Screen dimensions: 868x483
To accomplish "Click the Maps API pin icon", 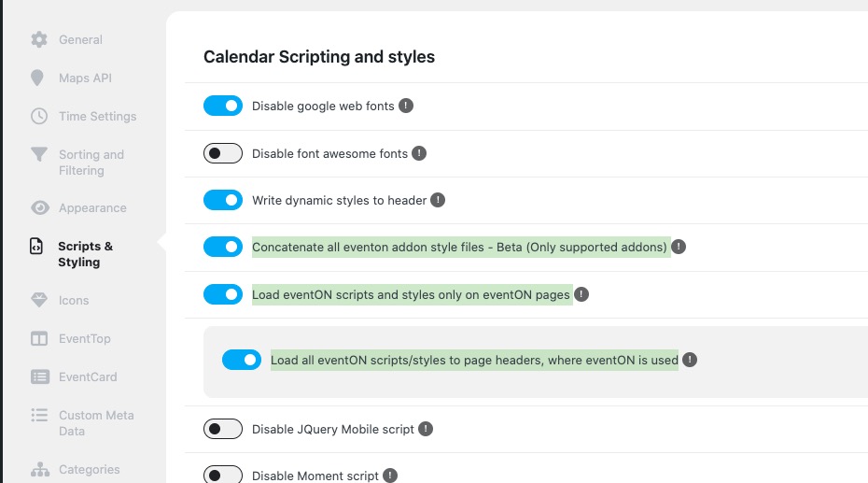I will tap(37, 78).
